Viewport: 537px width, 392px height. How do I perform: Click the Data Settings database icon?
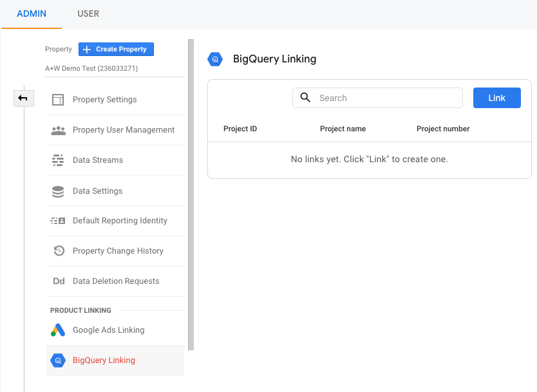click(x=58, y=191)
